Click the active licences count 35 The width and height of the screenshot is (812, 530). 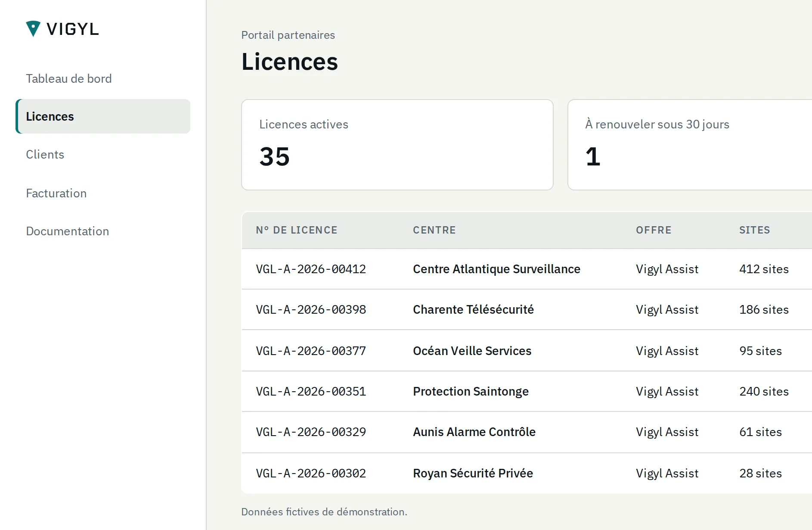click(x=275, y=156)
